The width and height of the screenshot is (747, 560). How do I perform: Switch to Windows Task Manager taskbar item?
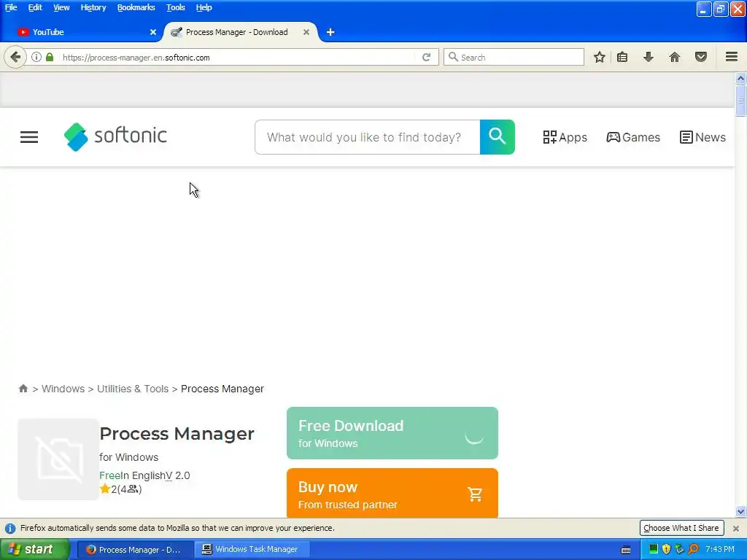pos(252,550)
